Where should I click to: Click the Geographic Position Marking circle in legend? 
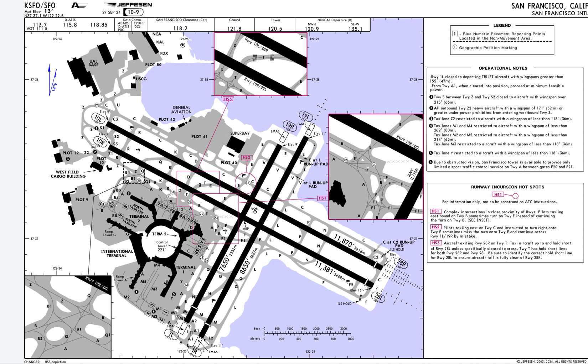tap(455, 47)
